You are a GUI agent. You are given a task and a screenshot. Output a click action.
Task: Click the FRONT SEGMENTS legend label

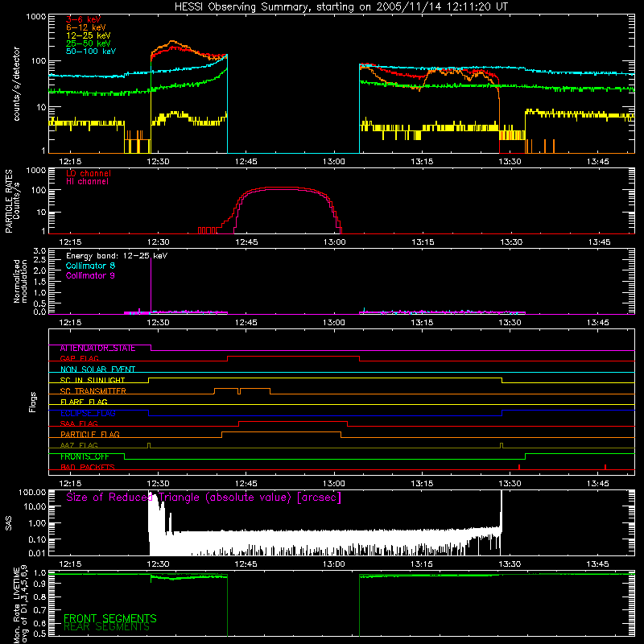[110, 618]
